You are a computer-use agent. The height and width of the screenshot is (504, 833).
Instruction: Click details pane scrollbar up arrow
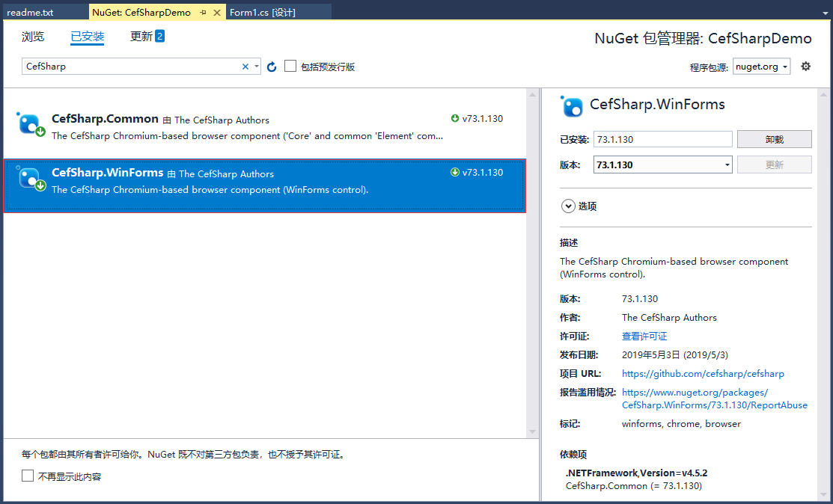pos(824,95)
